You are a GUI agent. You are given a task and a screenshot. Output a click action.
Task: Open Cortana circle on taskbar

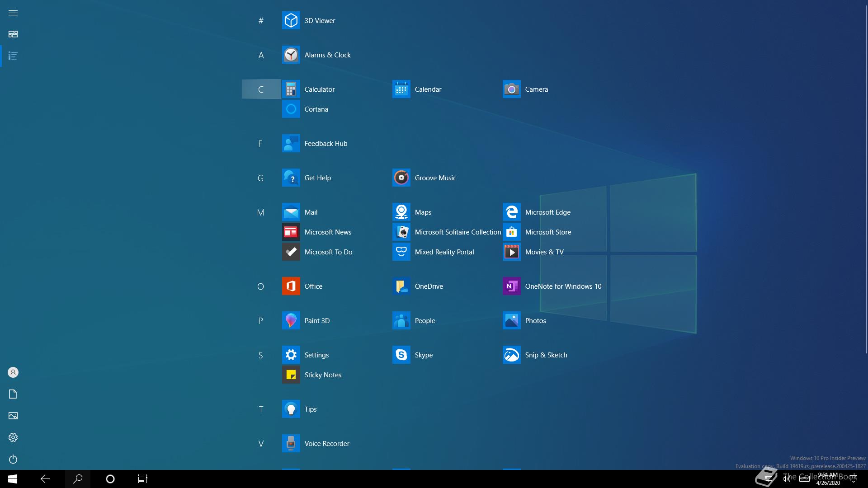click(x=110, y=479)
